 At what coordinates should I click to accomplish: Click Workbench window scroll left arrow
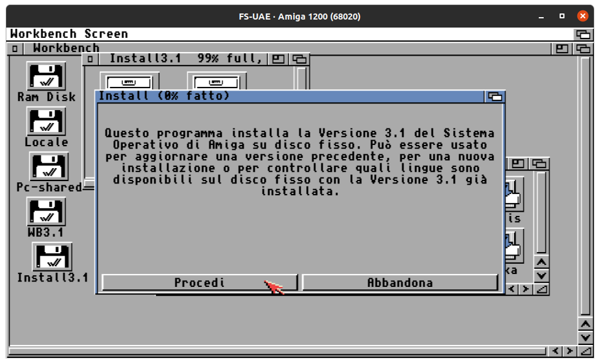coord(556,351)
